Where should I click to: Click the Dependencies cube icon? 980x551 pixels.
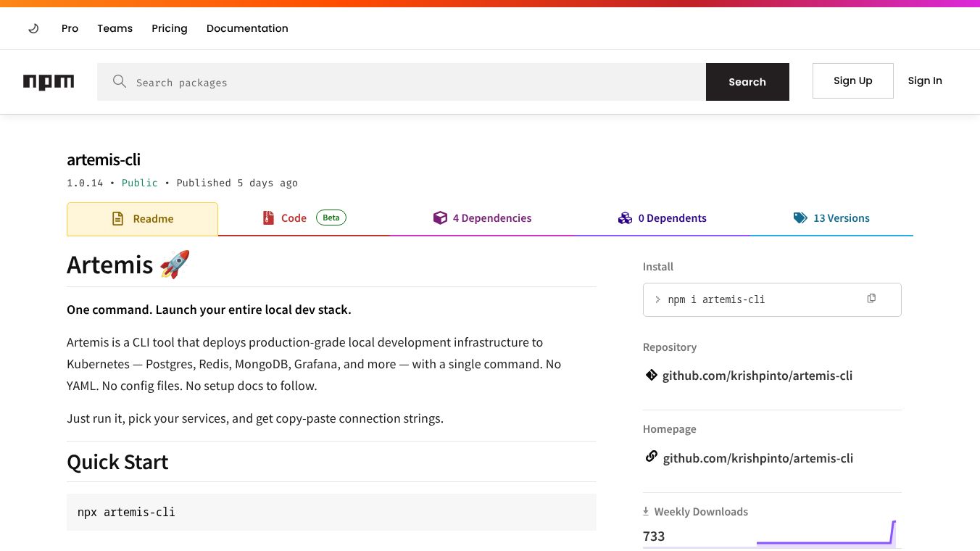point(440,217)
